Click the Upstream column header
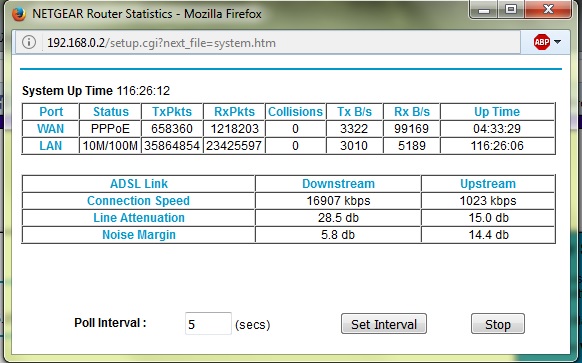Screen dimensions: 582x363 488,184
